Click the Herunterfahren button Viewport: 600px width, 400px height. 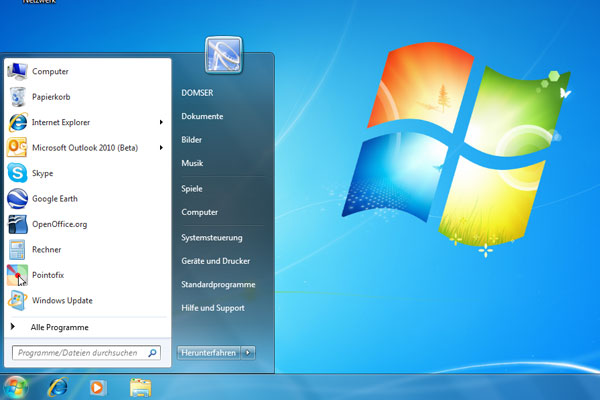tap(208, 352)
